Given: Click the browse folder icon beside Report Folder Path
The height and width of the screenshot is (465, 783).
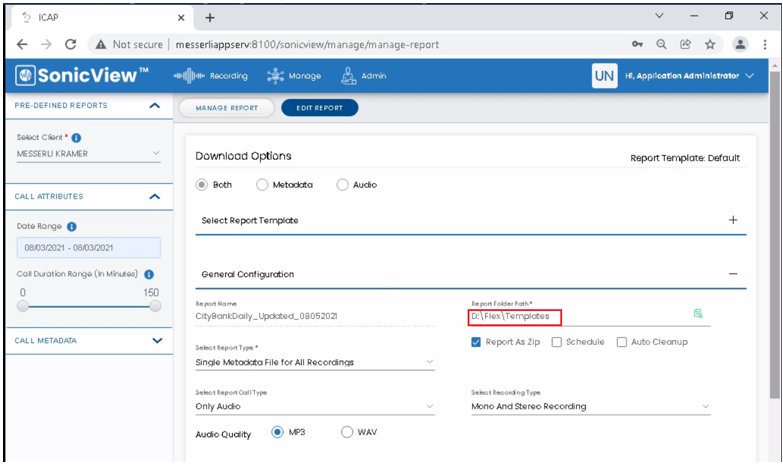Looking at the screenshot, I should [x=698, y=314].
